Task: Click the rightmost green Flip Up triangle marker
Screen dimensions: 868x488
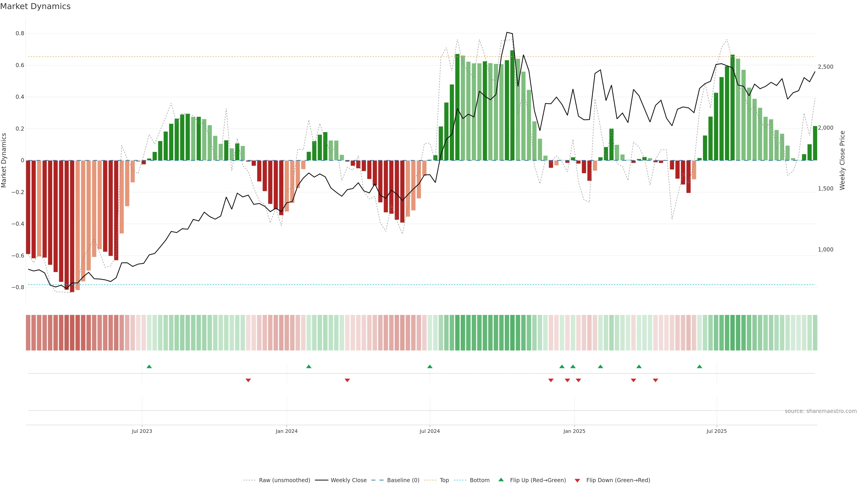Action: coord(700,366)
